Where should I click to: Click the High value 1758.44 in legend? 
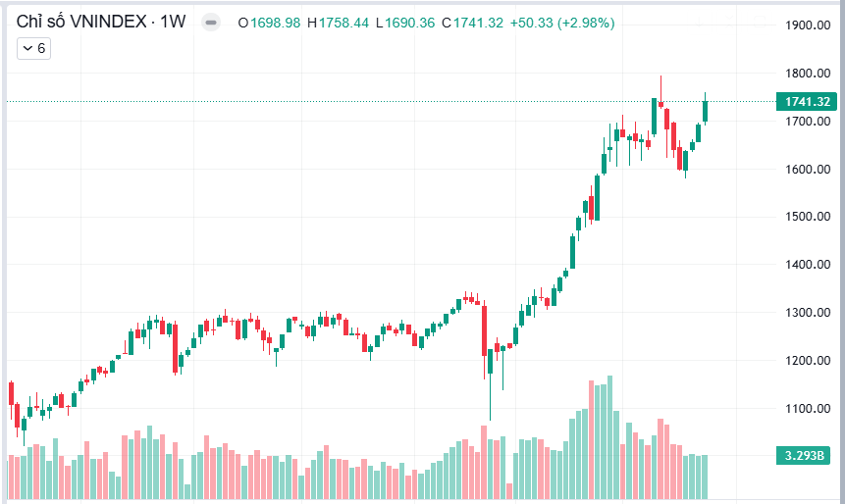tap(343, 24)
